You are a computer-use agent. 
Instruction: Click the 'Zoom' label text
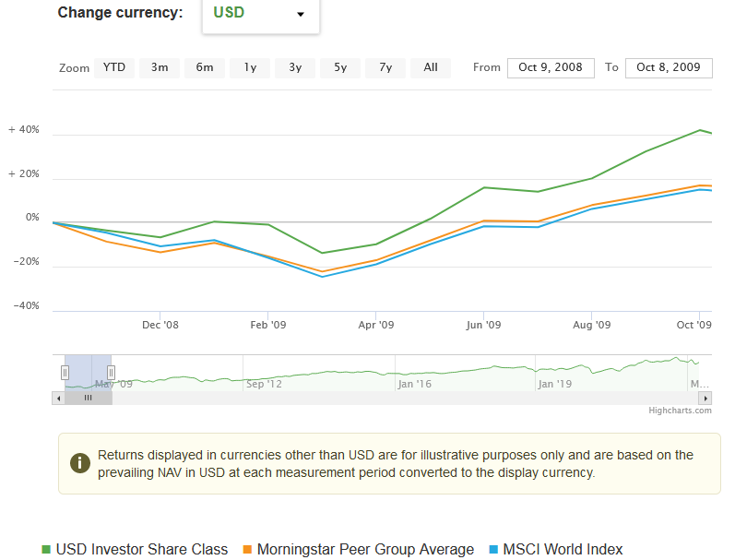pyautogui.click(x=74, y=68)
